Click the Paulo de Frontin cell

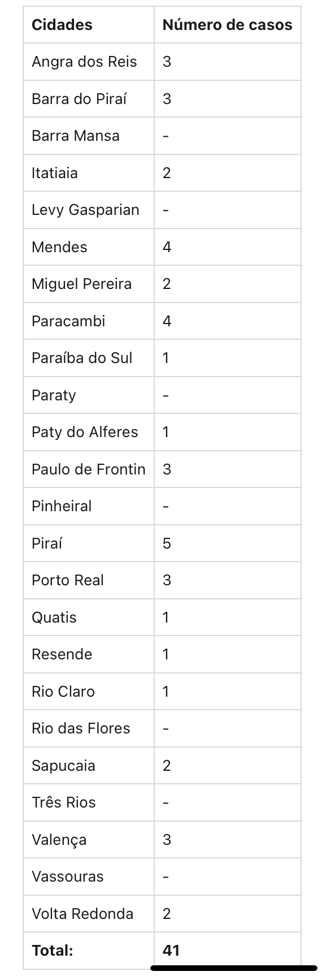[89, 469]
